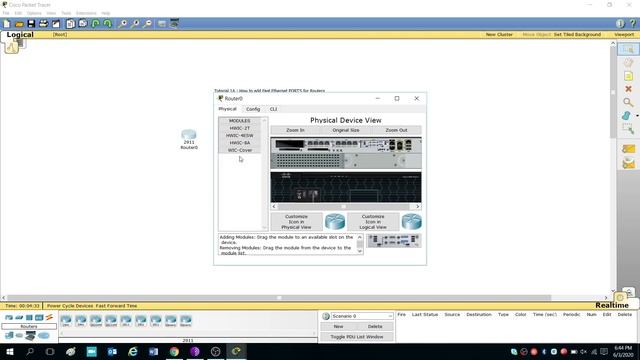Click Viewport in the yellow bar
640x360 pixels.
[624, 35]
